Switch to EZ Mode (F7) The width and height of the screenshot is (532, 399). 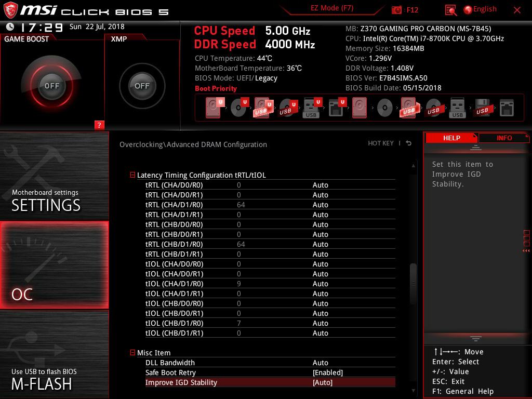coord(332,8)
